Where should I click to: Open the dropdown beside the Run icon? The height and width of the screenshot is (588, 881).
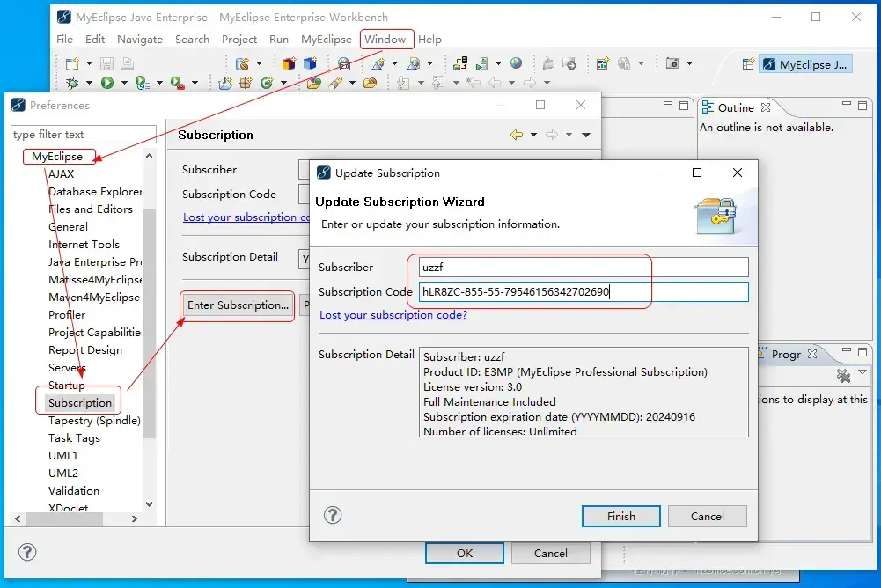pyautogui.click(x=124, y=84)
